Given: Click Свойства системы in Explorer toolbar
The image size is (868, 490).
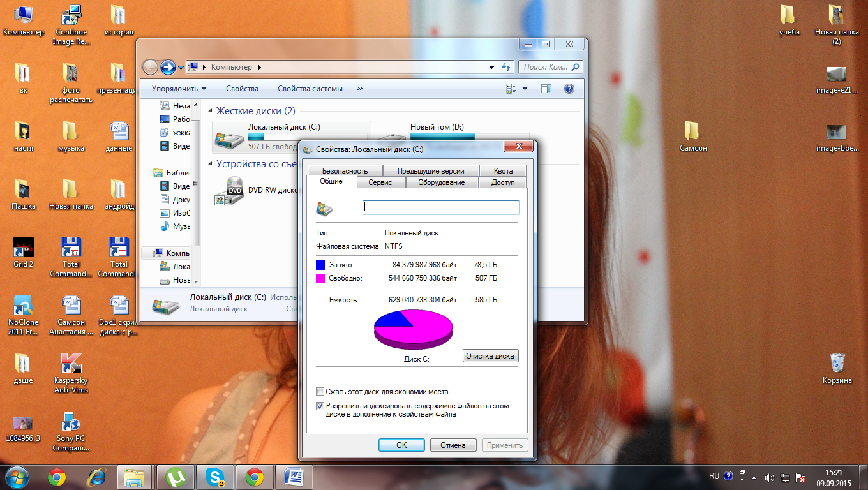Looking at the screenshot, I should [x=310, y=89].
